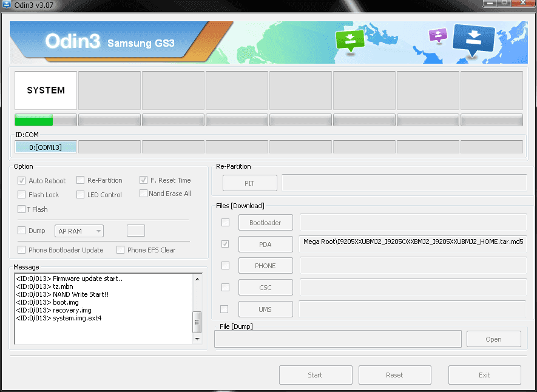Viewport: 537px width, 392px height.
Task: Click the PDA file path field
Action: 413,244
